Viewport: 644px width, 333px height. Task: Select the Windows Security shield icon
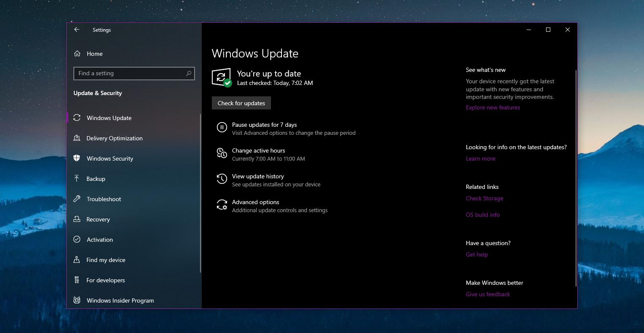pos(77,158)
